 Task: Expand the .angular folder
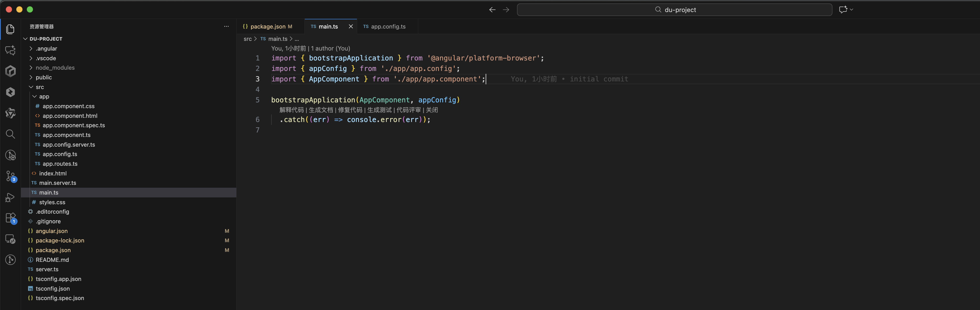[x=46, y=49]
